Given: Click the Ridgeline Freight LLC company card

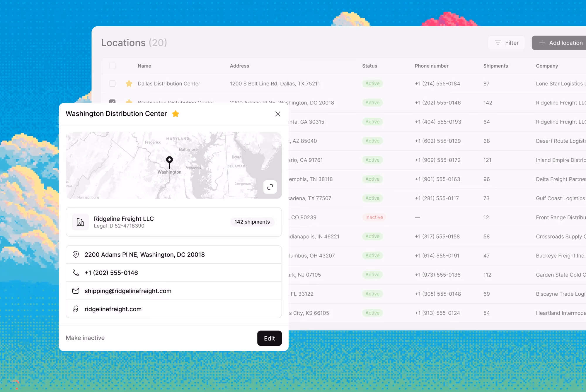Looking at the screenshot, I should pos(174,222).
